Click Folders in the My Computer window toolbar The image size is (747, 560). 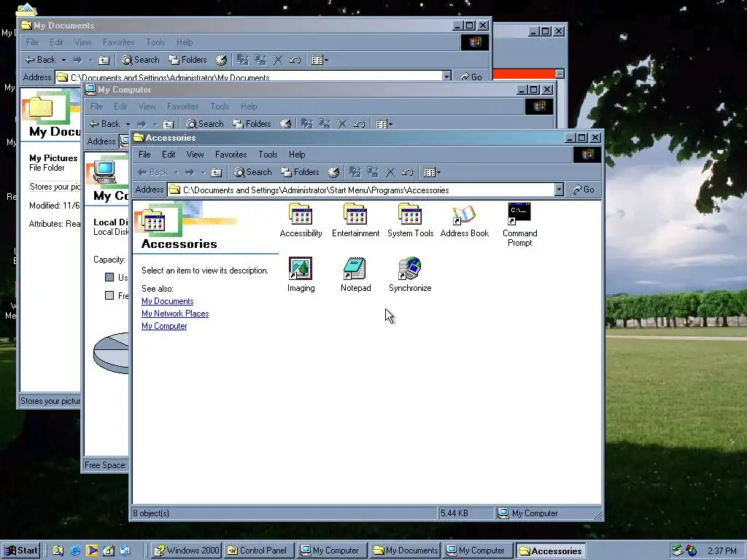(252, 124)
